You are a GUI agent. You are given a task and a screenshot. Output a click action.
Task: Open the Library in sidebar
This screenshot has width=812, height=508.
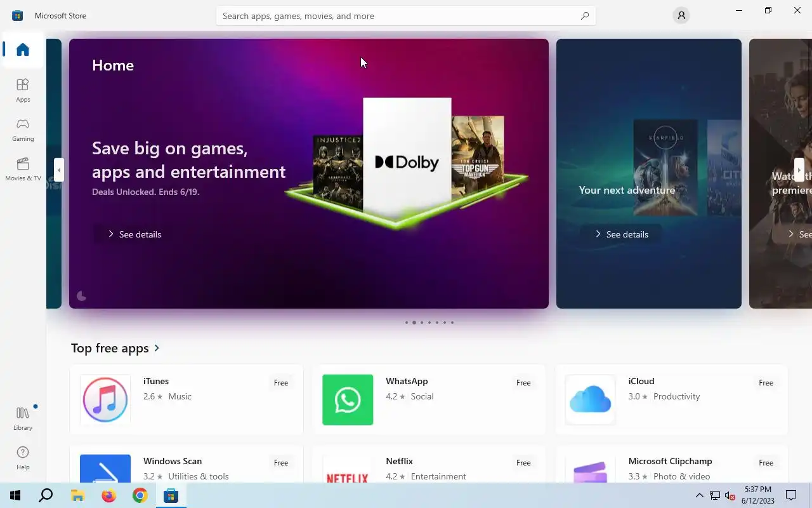[x=23, y=418]
